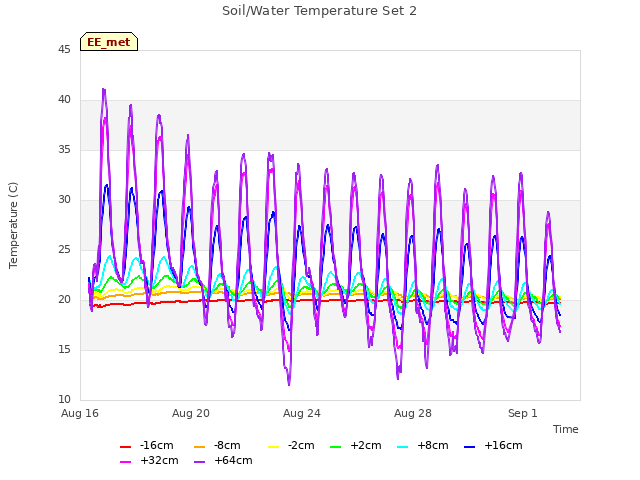Click the 10 y-axis tick label
Viewport: 640px width, 480px height.
(x=64, y=400)
